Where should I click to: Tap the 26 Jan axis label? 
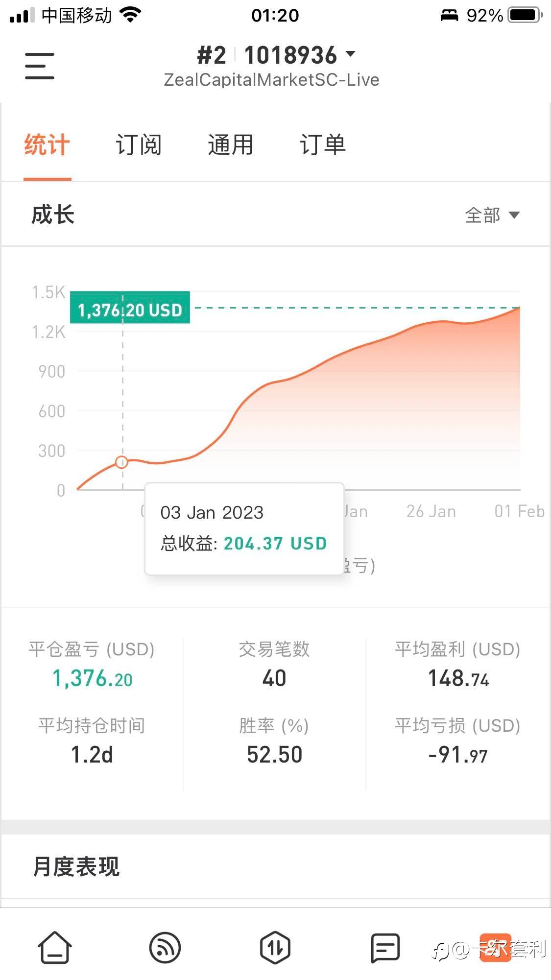pos(431,511)
